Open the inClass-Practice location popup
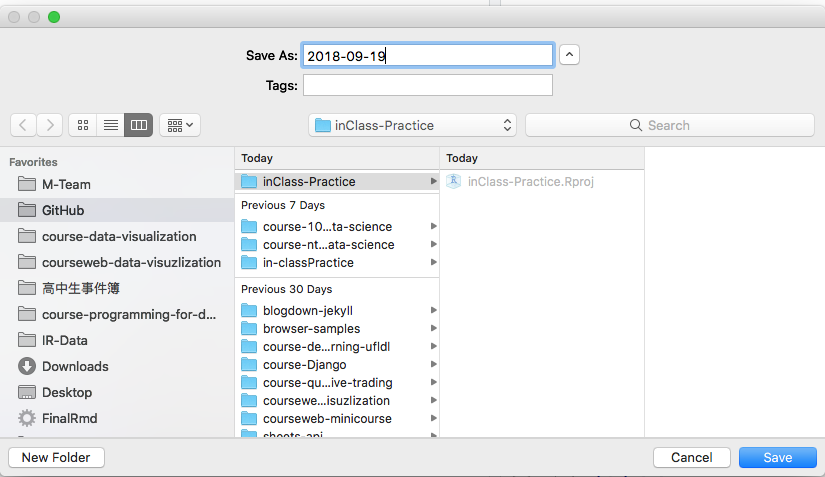This screenshot has width=825, height=477. pos(412,125)
